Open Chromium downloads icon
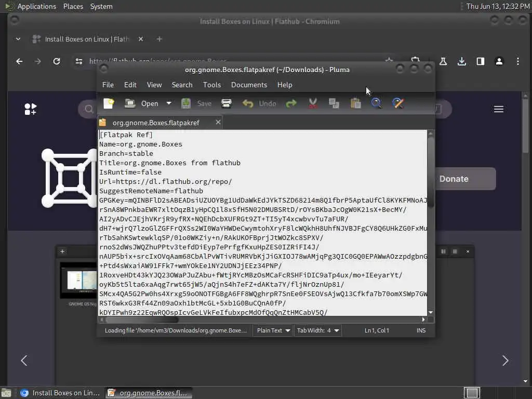 [x=461, y=61]
